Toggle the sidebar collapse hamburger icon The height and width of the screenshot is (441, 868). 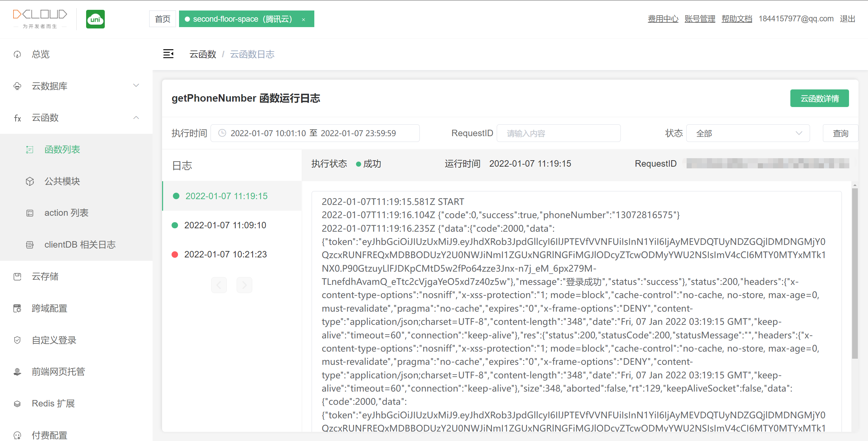pyautogui.click(x=168, y=54)
